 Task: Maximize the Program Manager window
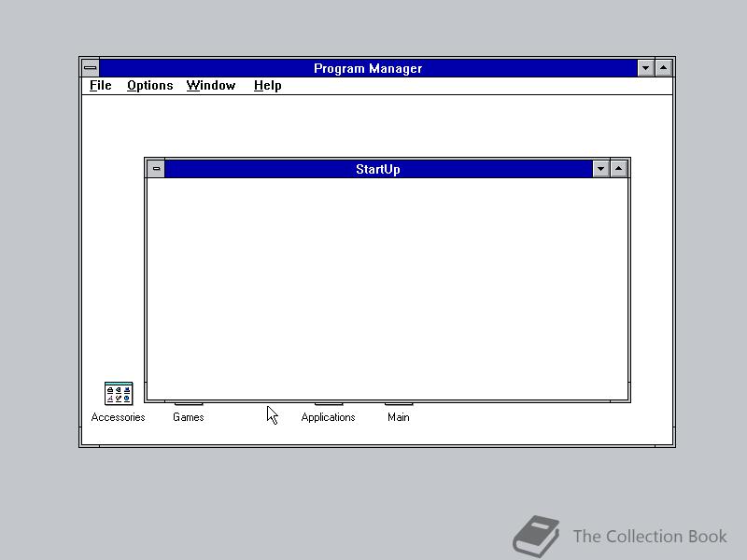(x=663, y=68)
